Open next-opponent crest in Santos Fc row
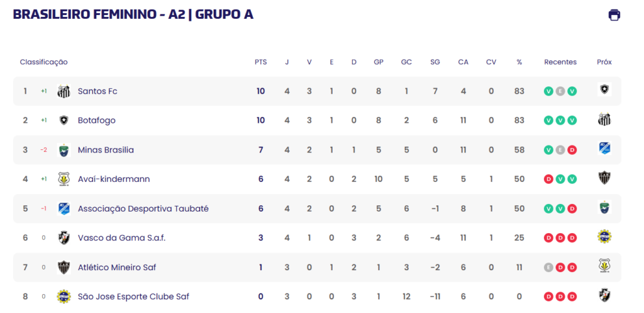This screenshot has width=644, height=313. 604,89
